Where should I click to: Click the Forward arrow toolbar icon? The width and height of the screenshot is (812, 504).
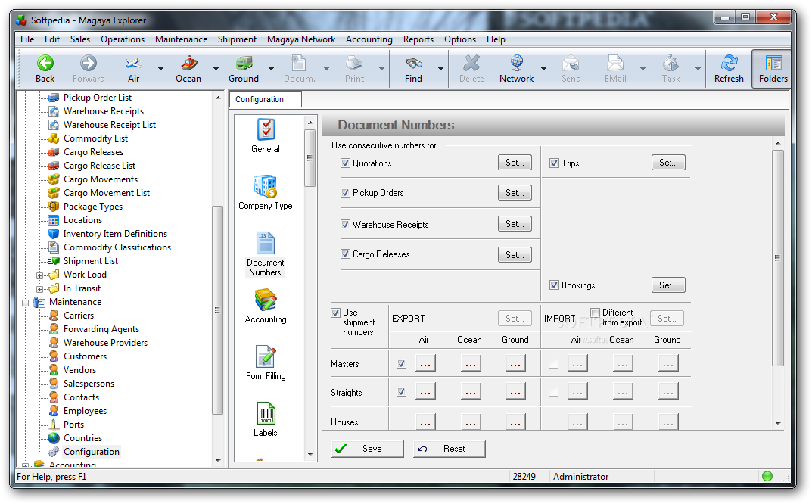(89, 64)
